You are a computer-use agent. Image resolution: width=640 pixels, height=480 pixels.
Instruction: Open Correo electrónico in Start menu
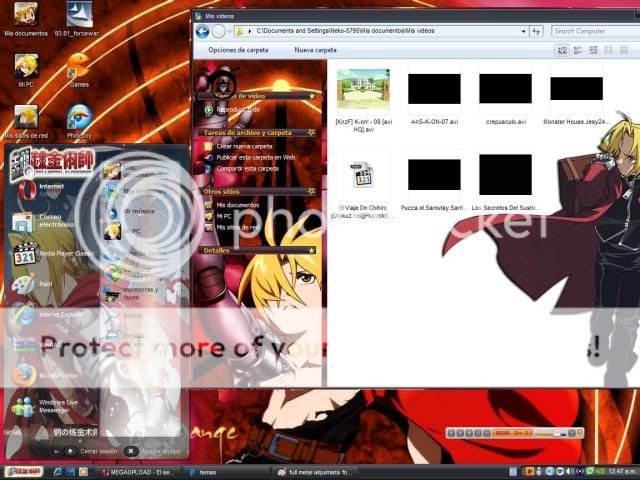(x=43, y=221)
